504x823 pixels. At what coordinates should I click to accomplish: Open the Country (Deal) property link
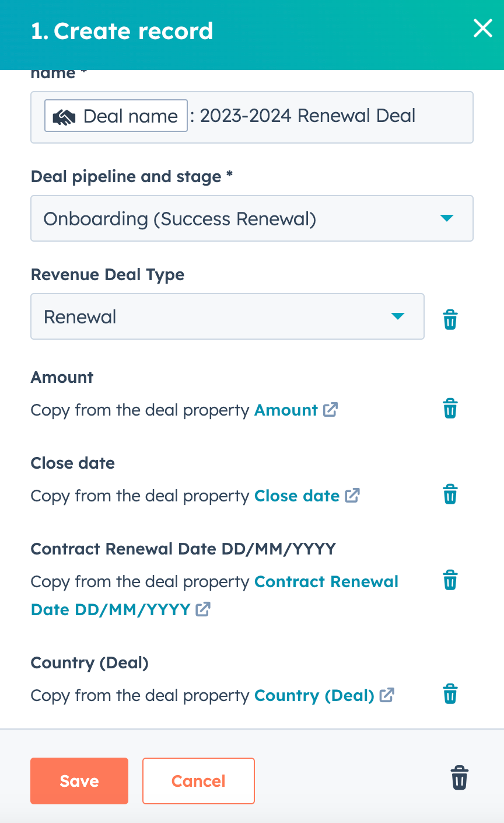tap(314, 695)
